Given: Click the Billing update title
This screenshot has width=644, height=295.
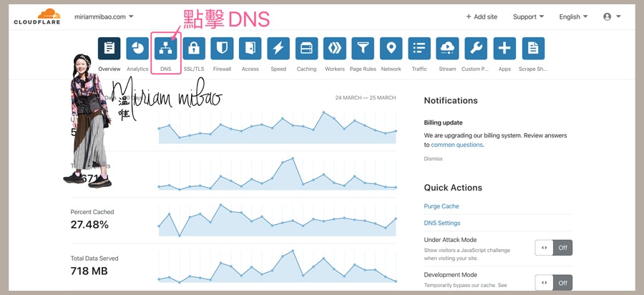Looking at the screenshot, I should [x=443, y=122].
